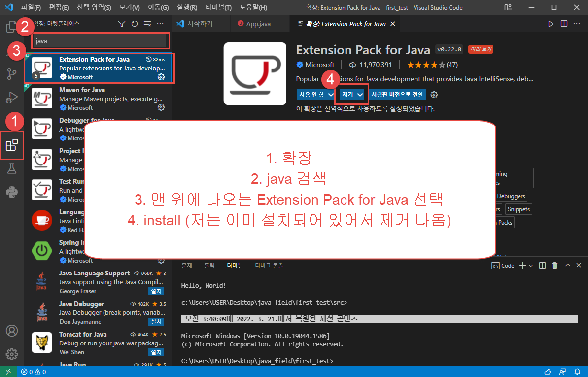The image size is (588, 377).
Task: Open the Python sidebar view
Action: point(12,192)
